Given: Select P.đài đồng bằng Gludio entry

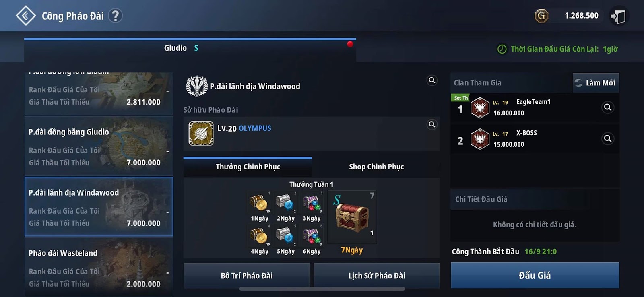Looking at the screenshot, I should pyautogui.click(x=99, y=146).
